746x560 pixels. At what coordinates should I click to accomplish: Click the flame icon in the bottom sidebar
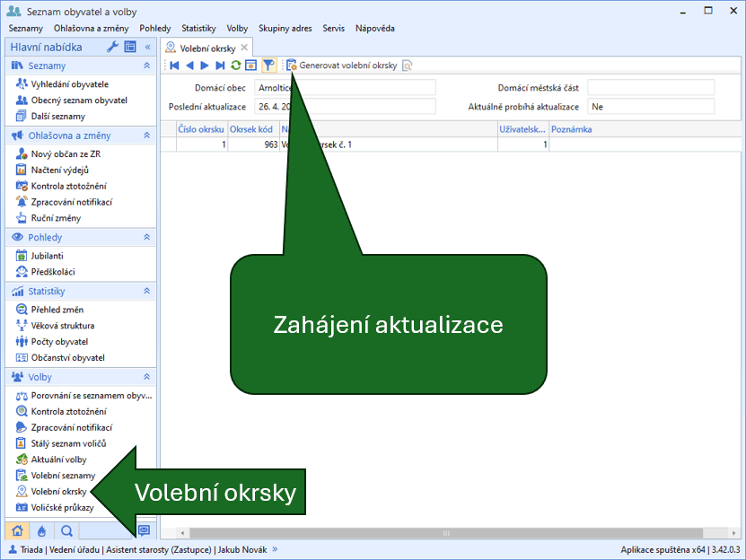(41, 530)
